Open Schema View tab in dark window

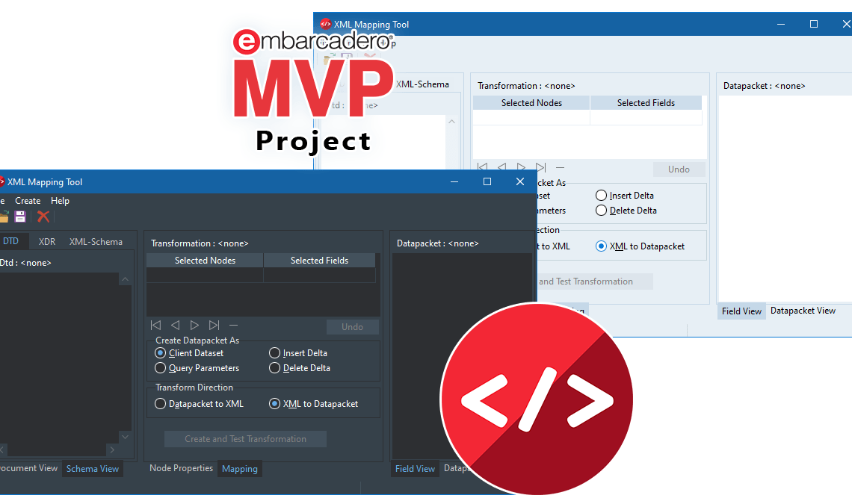click(x=93, y=469)
